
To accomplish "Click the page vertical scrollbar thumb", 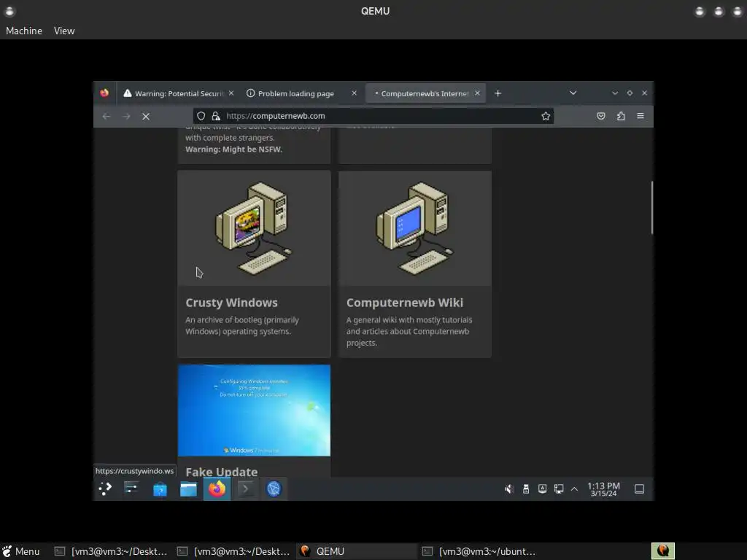I will pyautogui.click(x=651, y=207).
